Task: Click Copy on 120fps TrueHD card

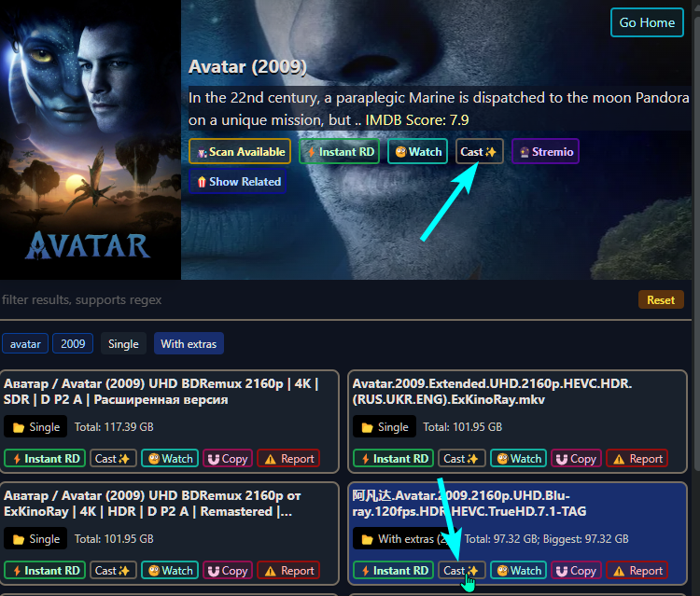Action: pyautogui.click(x=577, y=570)
